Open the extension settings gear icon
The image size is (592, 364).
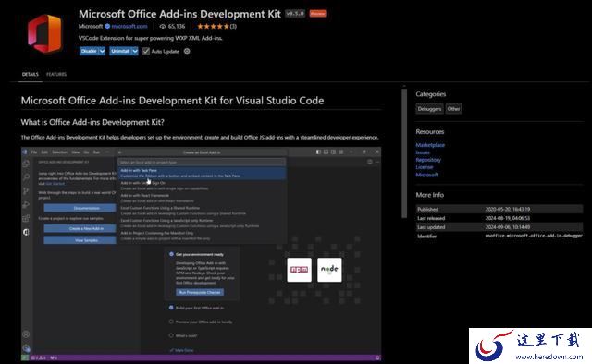coord(187,52)
